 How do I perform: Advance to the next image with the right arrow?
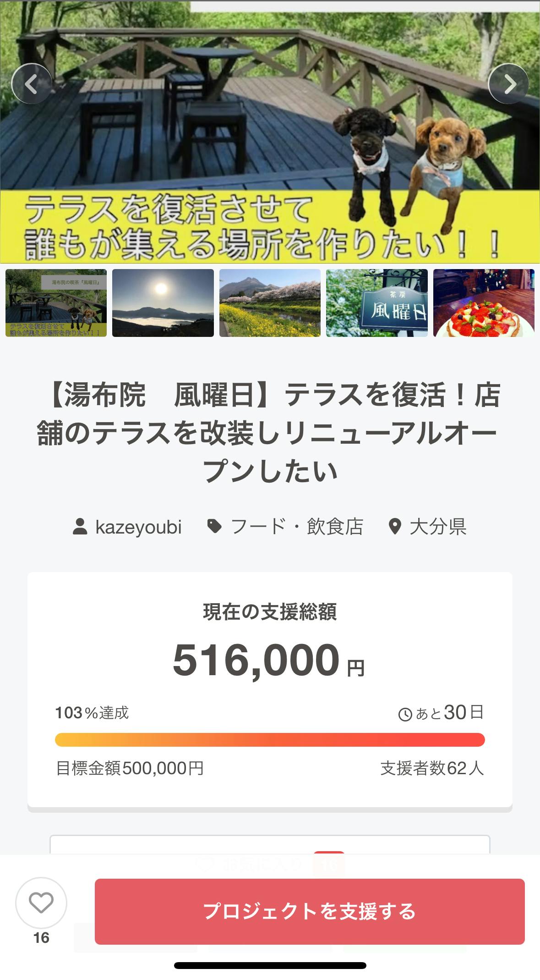(x=508, y=84)
